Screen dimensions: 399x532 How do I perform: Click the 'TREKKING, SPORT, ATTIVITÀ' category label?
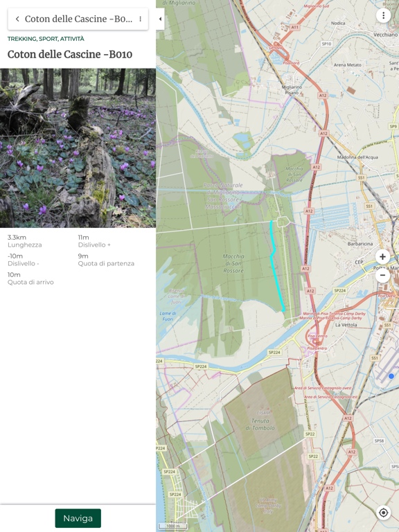(x=46, y=39)
